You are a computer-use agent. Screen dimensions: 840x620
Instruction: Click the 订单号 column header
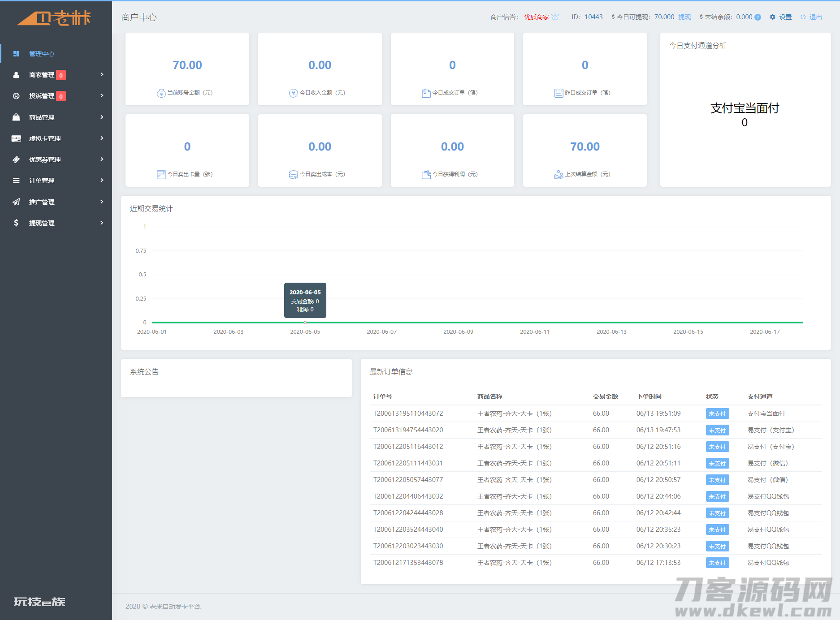383,396
